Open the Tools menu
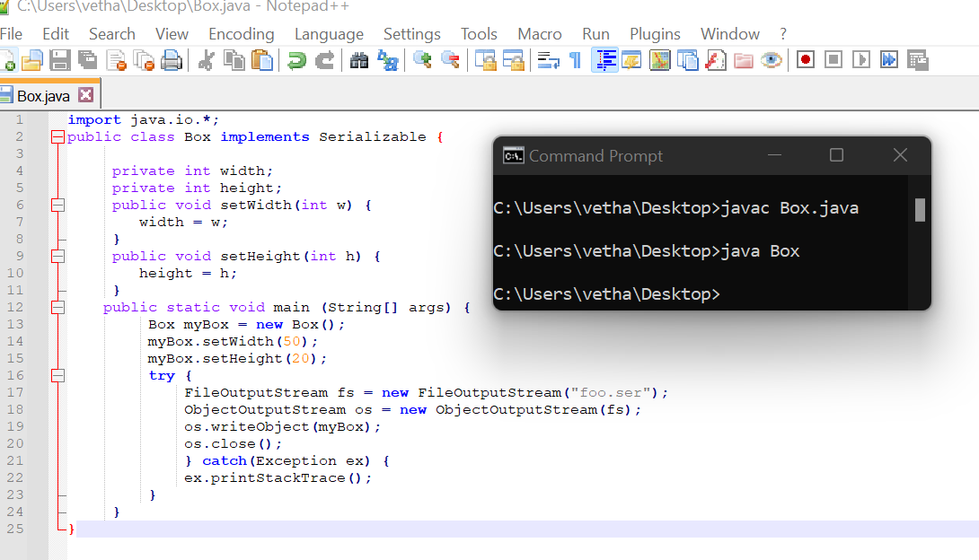The image size is (979, 560). pos(479,34)
